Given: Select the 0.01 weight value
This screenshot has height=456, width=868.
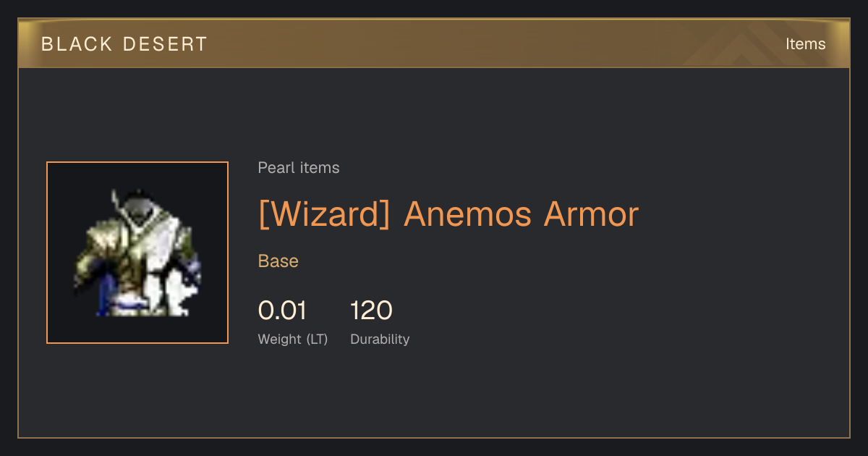Looking at the screenshot, I should click(282, 311).
